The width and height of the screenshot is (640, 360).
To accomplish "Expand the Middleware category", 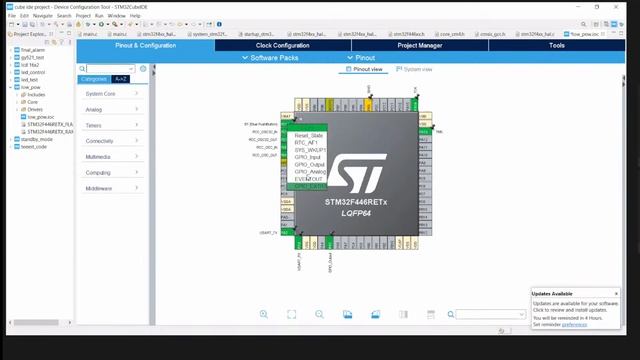I will [x=112, y=188].
